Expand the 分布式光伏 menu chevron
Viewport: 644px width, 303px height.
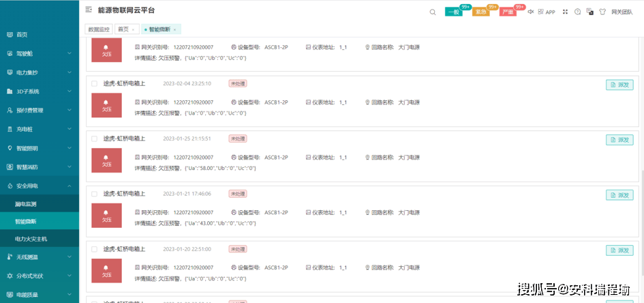[x=70, y=276]
